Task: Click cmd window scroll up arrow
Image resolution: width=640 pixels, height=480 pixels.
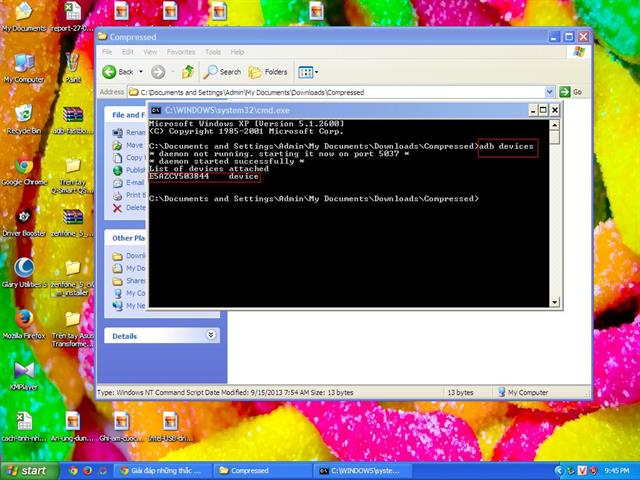Action: (554, 125)
